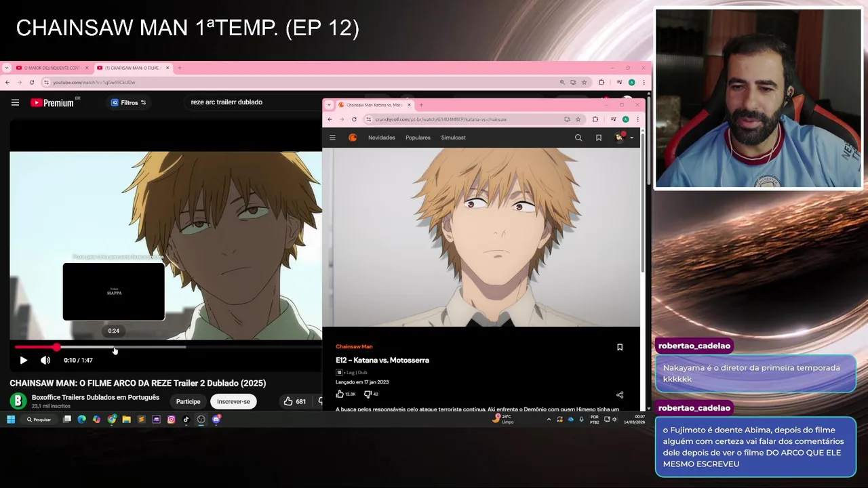Screen dimensions: 868x488
Task: Bookmark the Crunchyroll page with star
Action: pos(578,119)
